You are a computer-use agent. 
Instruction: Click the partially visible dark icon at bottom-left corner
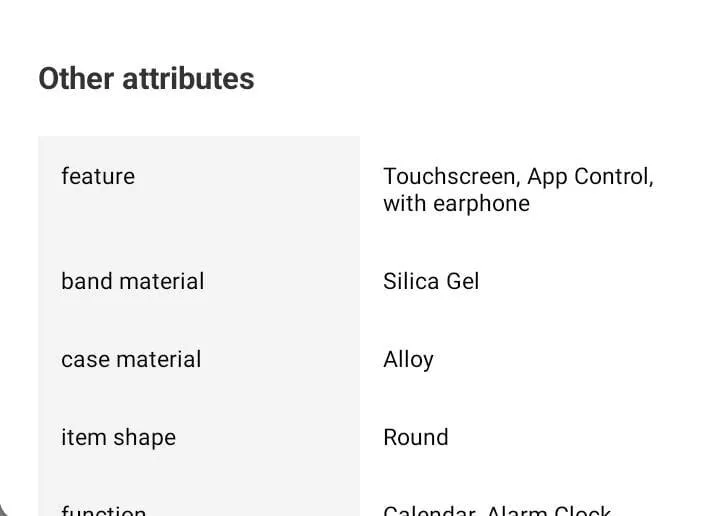tap(4, 510)
